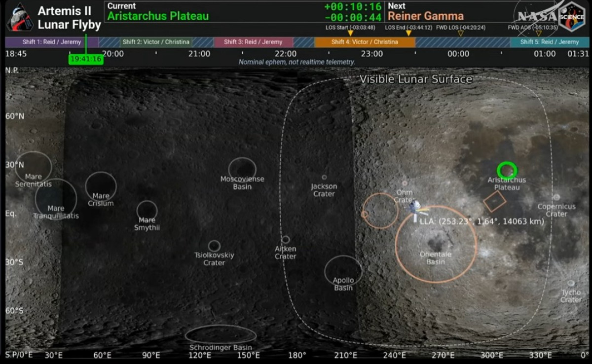Image resolution: width=592 pixels, height=364 pixels.
Task: Click the Artemis II mission patch logo
Action: 20,16
